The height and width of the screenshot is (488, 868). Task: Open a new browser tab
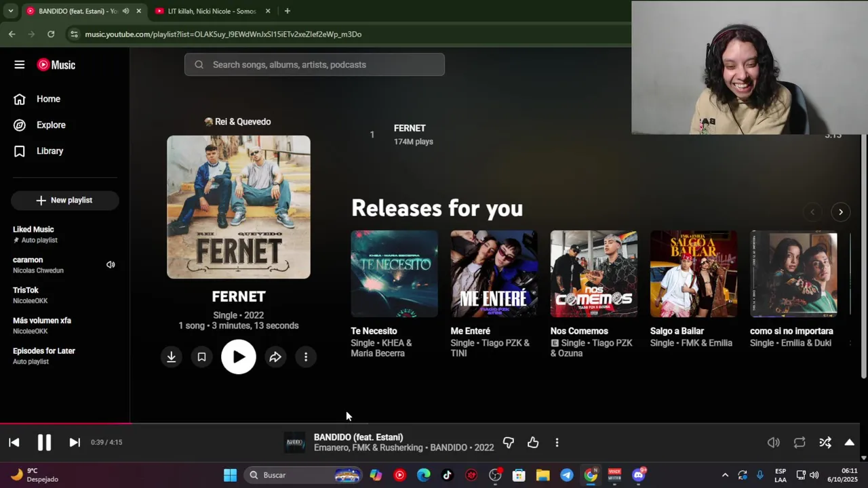(x=288, y=11)
